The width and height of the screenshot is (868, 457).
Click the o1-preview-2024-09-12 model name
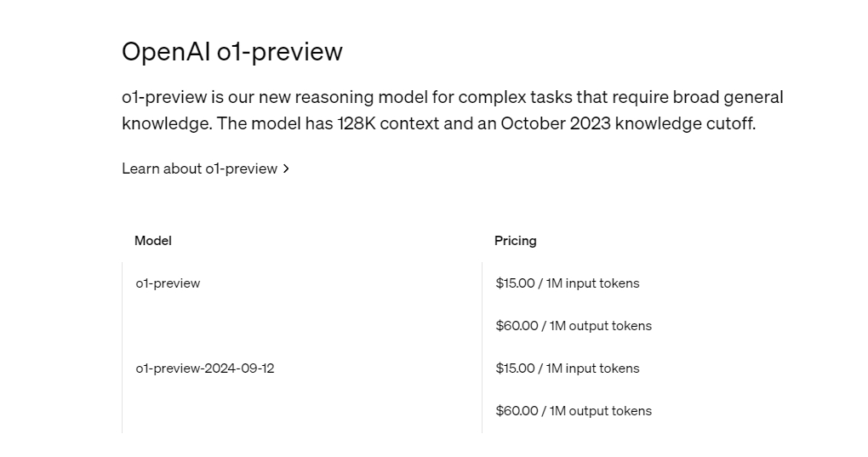204,368
